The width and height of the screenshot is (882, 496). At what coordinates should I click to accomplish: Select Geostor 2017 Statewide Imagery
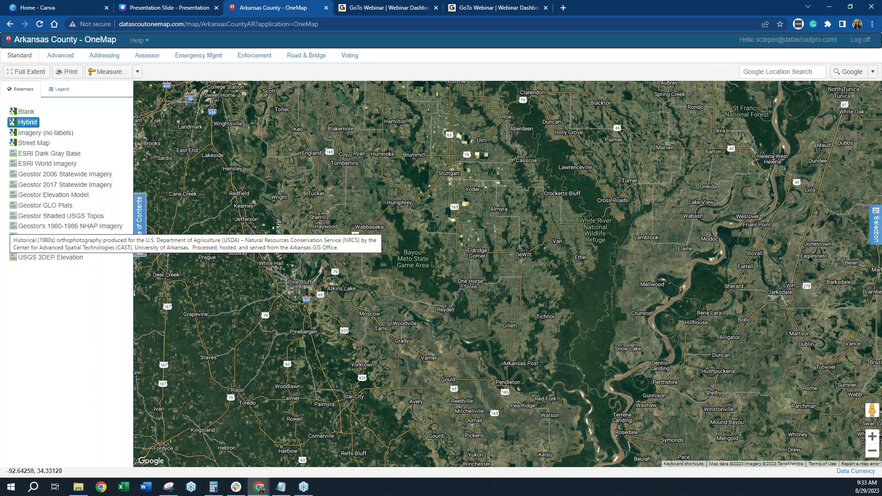point(61,184)
